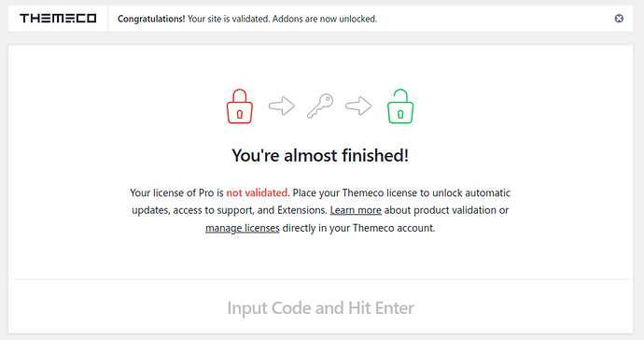644x340 pixels.
Task: Click the red "not validated" status text
Action: (x=257, y=192)
